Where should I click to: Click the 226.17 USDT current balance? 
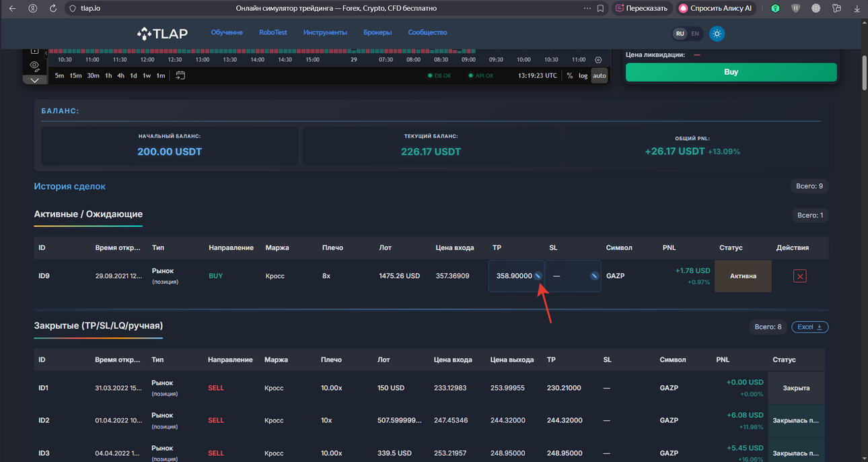(431, 152)
